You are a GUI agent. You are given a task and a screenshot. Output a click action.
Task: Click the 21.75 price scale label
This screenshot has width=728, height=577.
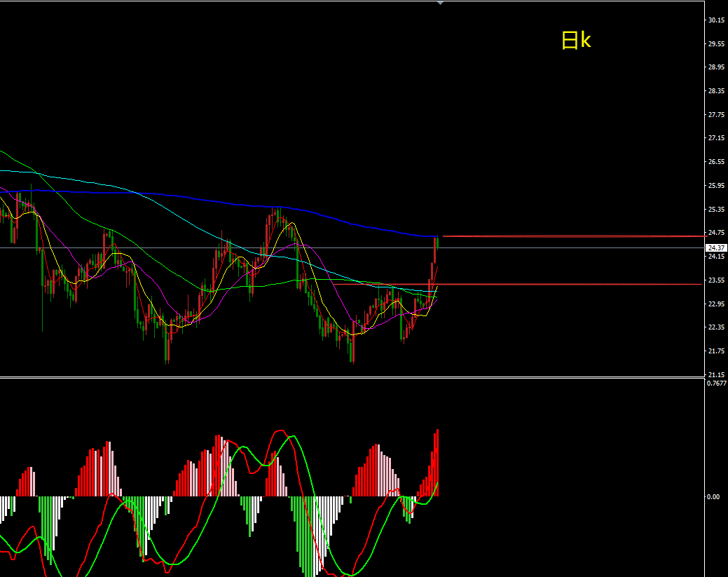coord(716,351)
